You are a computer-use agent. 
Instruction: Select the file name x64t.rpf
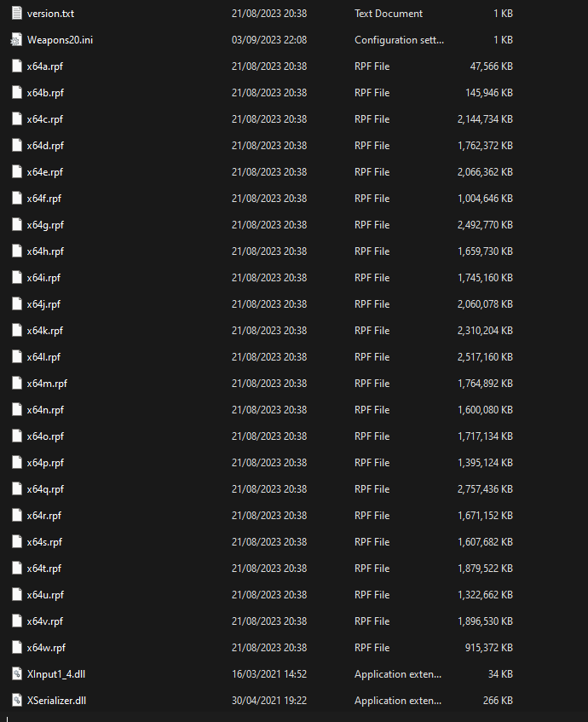44,569
